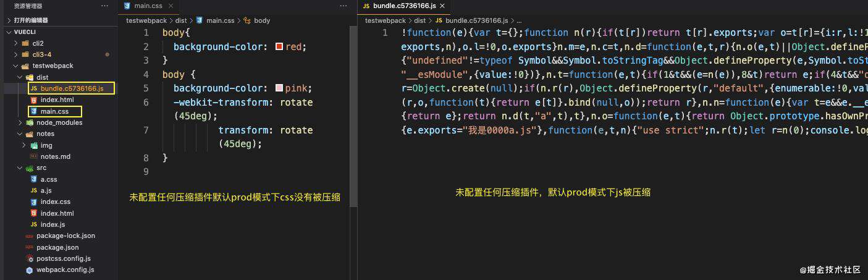Click bundle.c5736166.js in the breadcrumb path
This screenshot has height=280, width=868.
coord(476,20)
